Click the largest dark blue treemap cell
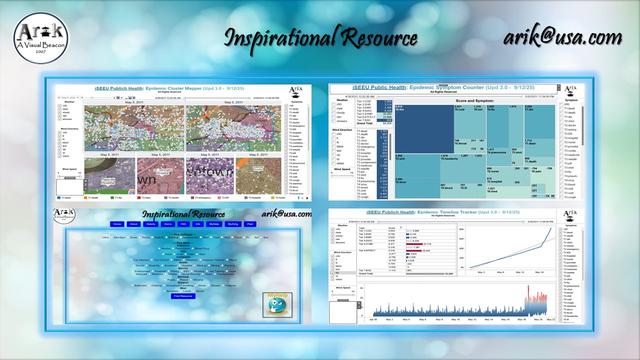 coord(424,129)
